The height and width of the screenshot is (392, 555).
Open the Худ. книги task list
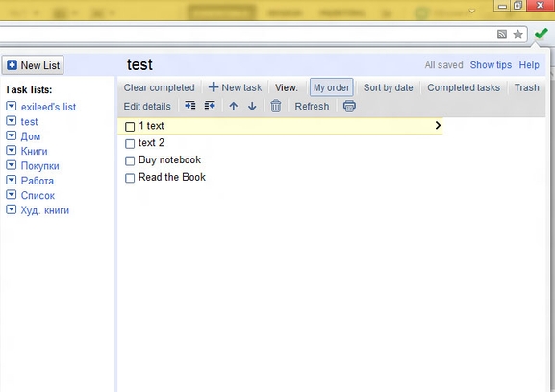(45, 210)
